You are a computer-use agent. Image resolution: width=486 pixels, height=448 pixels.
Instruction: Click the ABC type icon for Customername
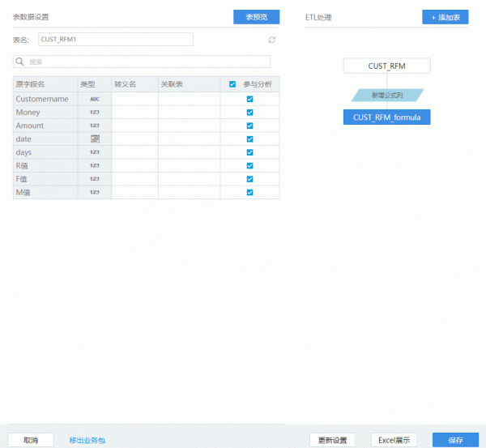click(x=95, y=99)
